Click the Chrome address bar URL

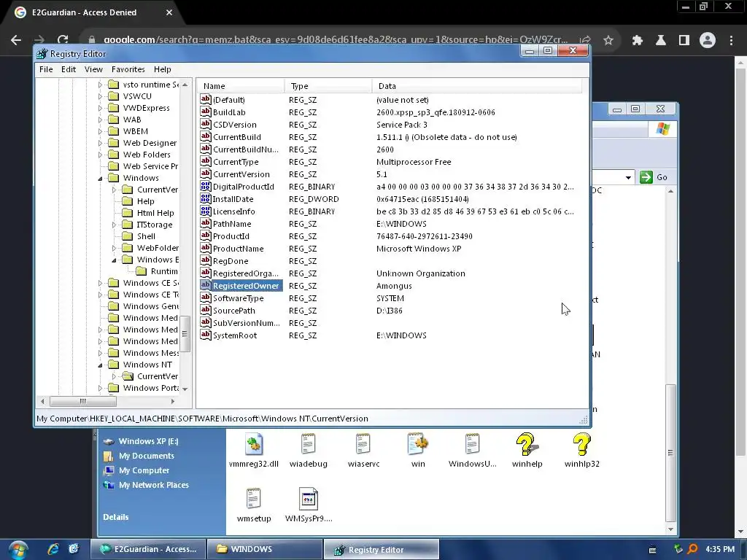(x=336, y=40)
